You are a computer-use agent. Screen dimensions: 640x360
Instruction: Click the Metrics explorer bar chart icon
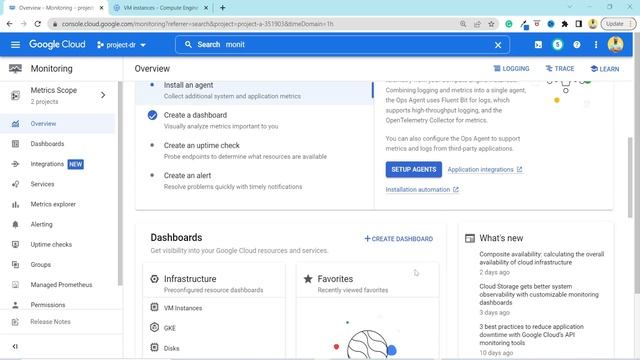pos(15,204)
